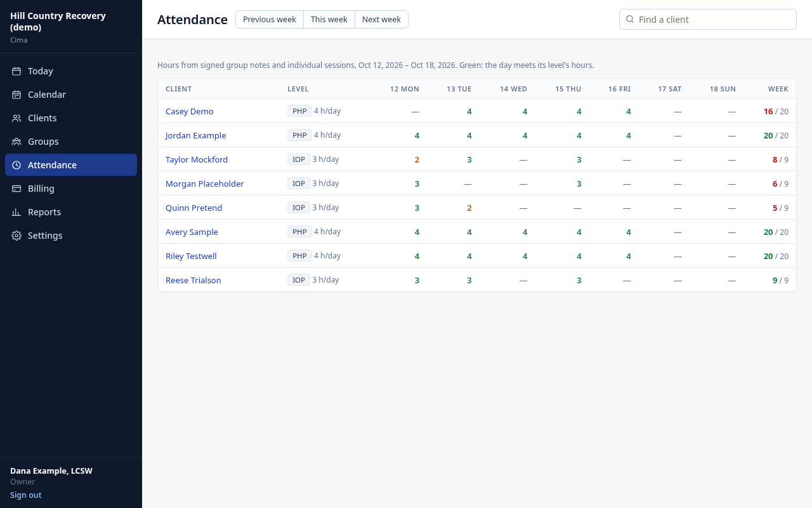The width and height of the screenshot is (812, 508).
Task: Open the Billing section
Action: (71, 189)
